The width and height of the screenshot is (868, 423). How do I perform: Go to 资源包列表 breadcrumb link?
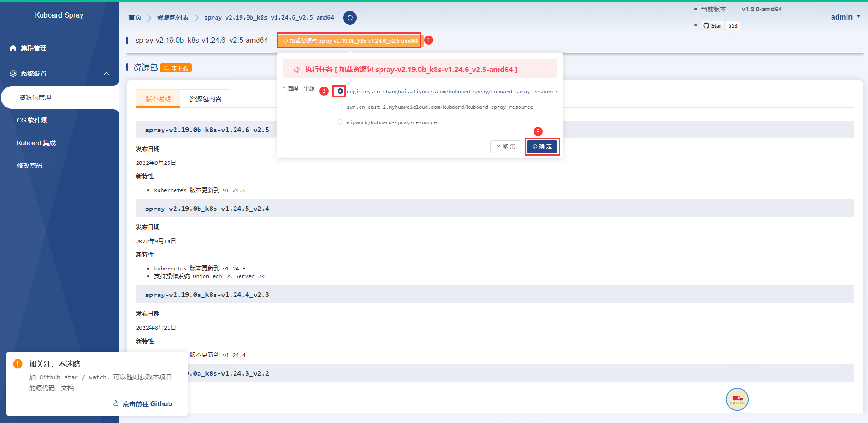pos(173,18)
